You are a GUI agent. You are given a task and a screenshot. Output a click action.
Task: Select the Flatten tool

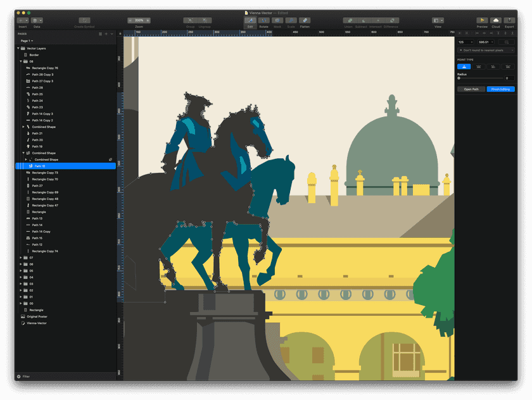pos(304,20)
